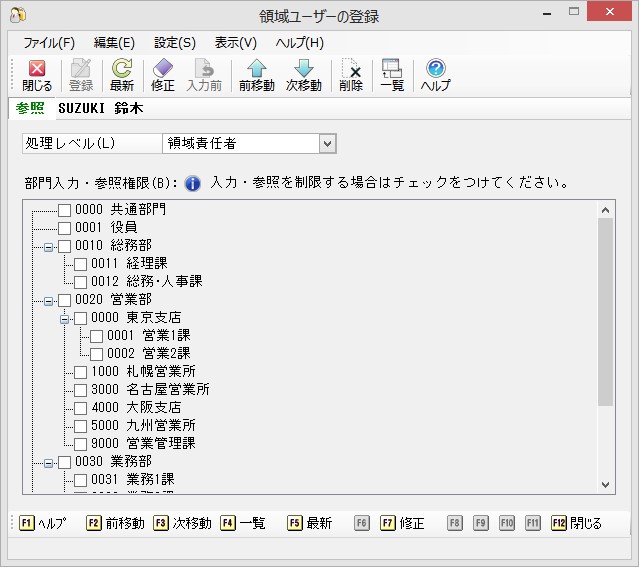Click the 最新 refresh toolbar icon
This screenshot has height=567, width=639.
(x=122, y=69)
